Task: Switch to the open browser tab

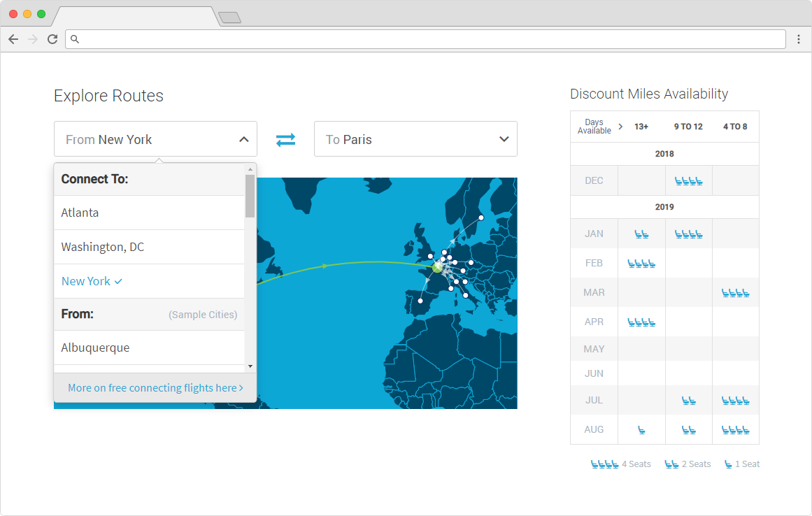Action: tap(133, 17)
